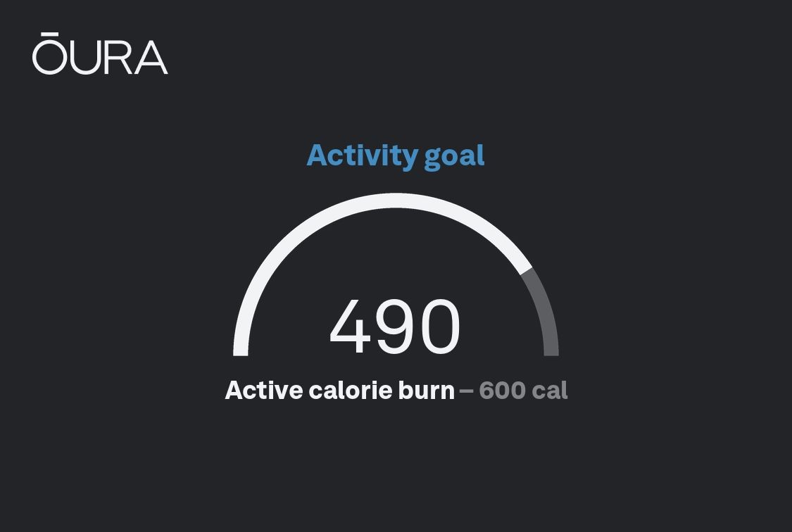792x532 pixels.
Task: Click where the white progress meets the gray segment
Action: (526, 270)
